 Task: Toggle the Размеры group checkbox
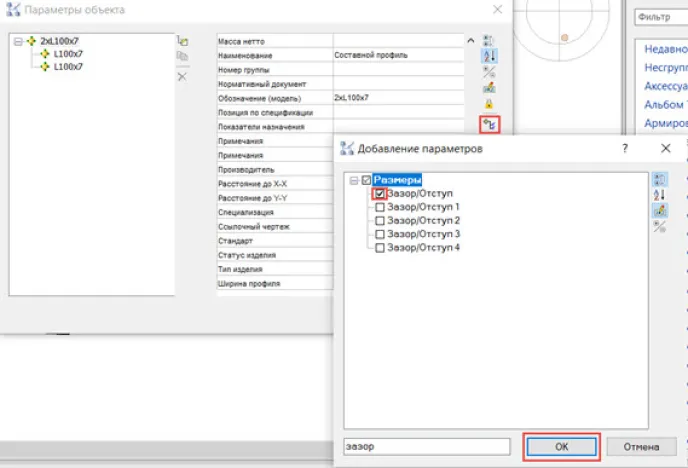[x=366, y=180]
